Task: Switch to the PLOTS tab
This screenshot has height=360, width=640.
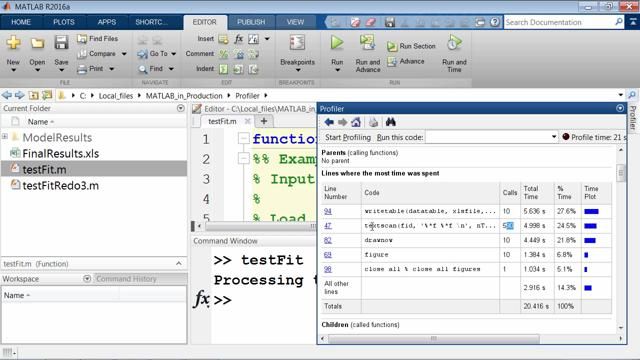Action: pos(64,22)
